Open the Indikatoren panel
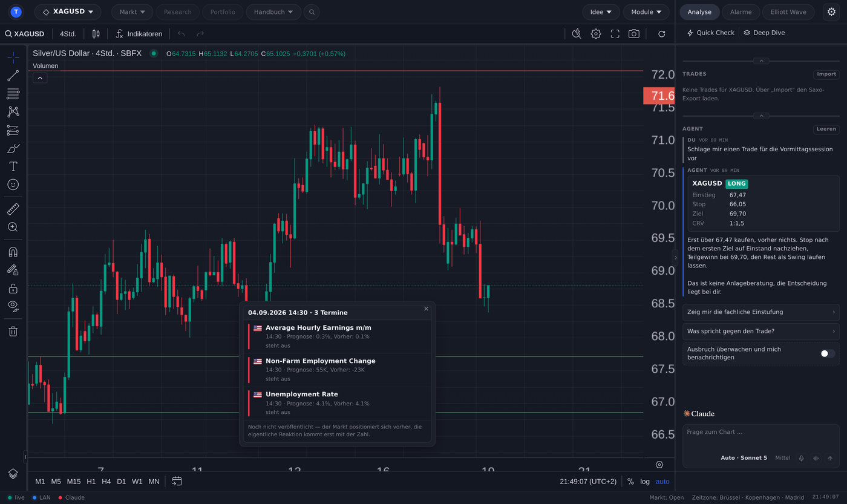847x504 pixels. click(x=139, y=34)
